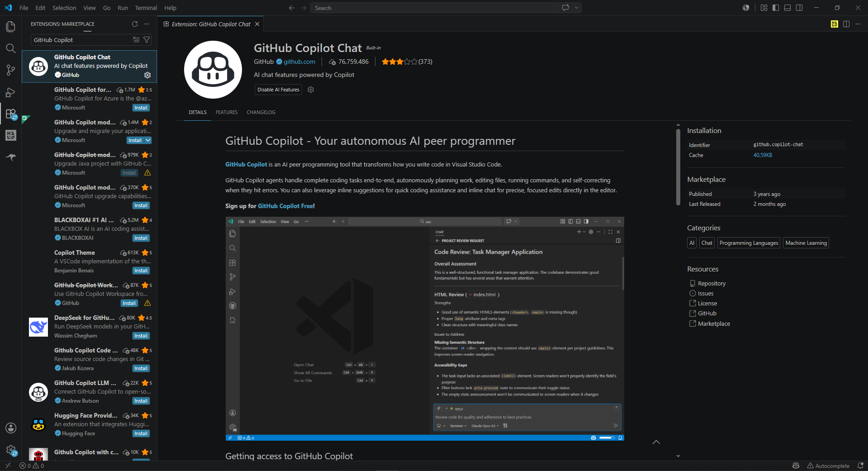
Task: Open the File menu
Action: [24, 8]
